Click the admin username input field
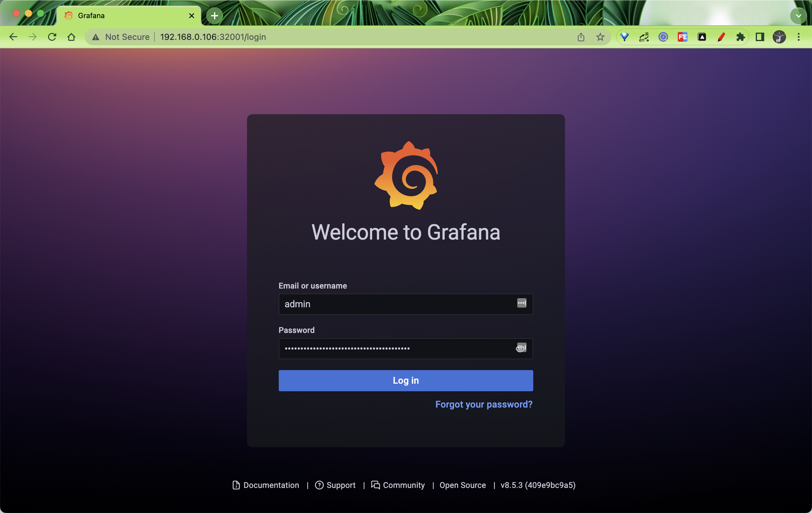Viewport: 812px width, 513px height. (x=406, y=304)
